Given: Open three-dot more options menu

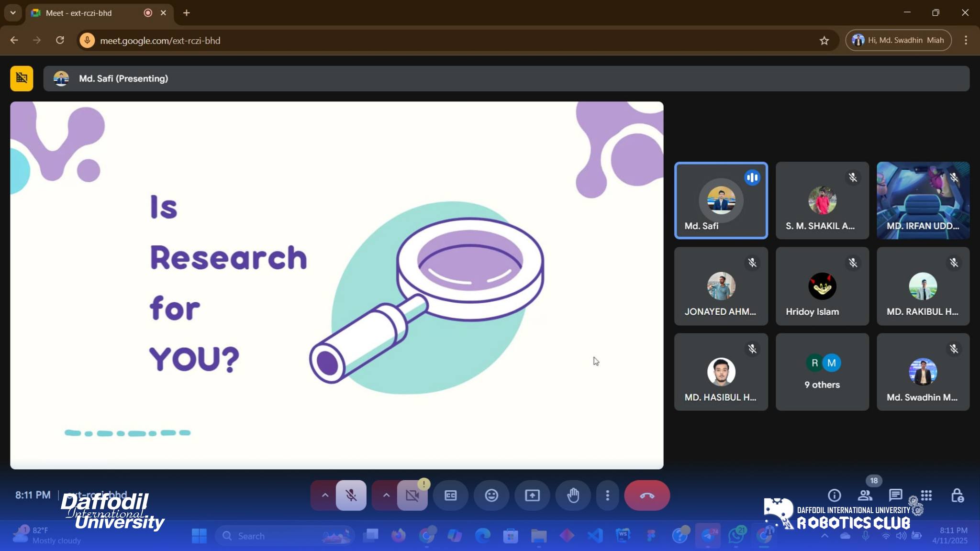Looking at the screenshot, I should pos(607,496).
